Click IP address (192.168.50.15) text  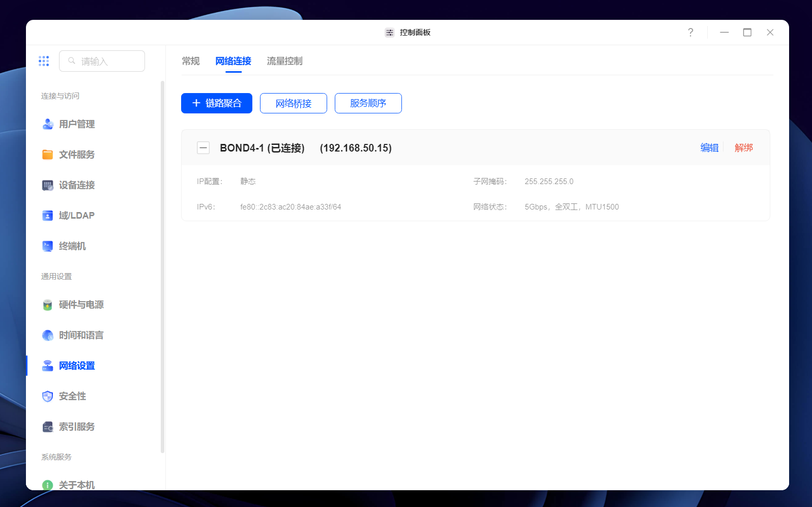(x=356, y=148)
